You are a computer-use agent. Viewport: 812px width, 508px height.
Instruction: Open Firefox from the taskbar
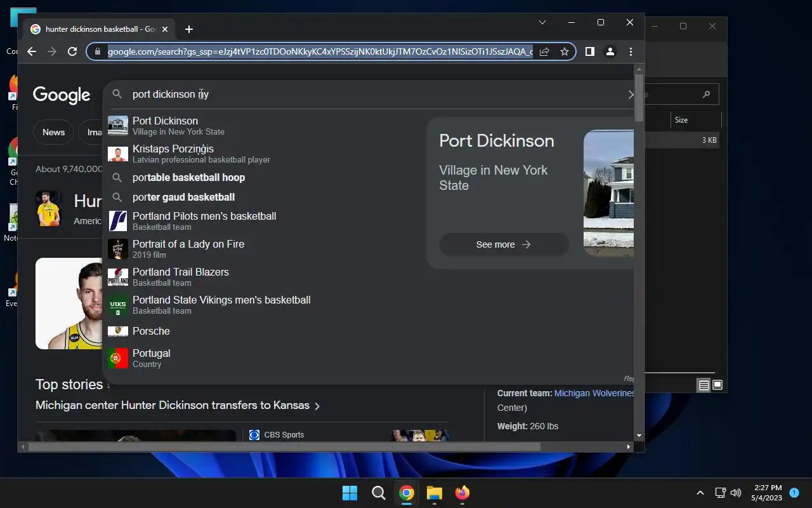(462, 493)
